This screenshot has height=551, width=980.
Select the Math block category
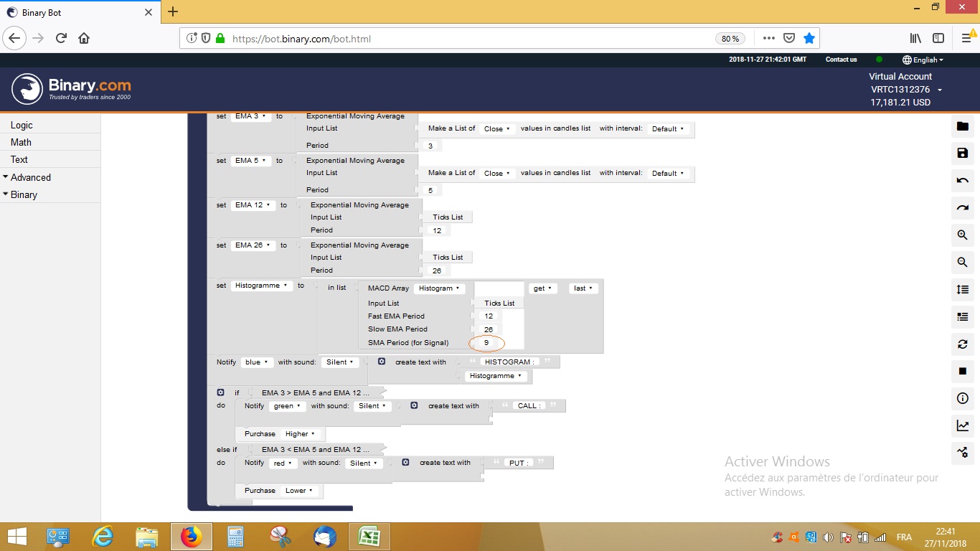pyautogui.click(x=21, y=142)
